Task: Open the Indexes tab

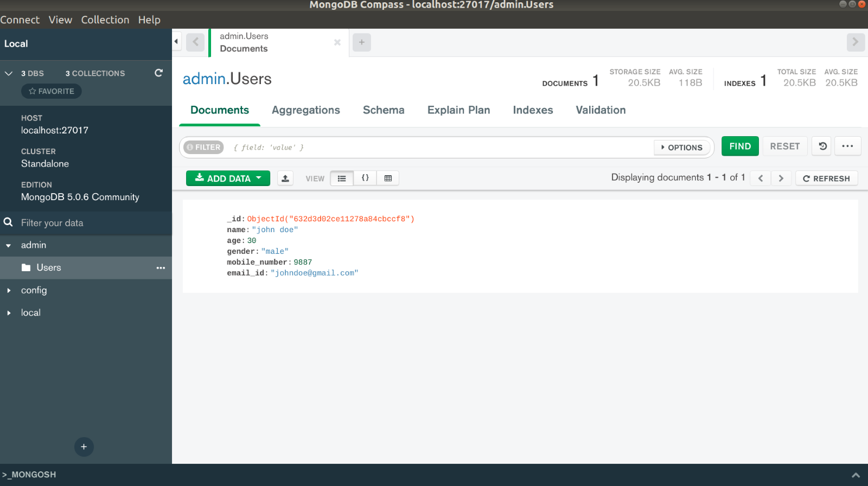Action: (533, 110)
